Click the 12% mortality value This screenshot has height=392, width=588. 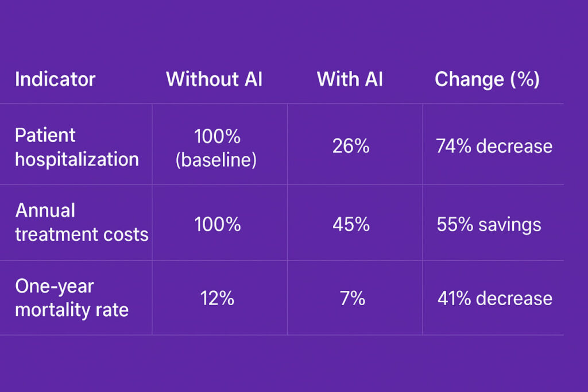217,299
